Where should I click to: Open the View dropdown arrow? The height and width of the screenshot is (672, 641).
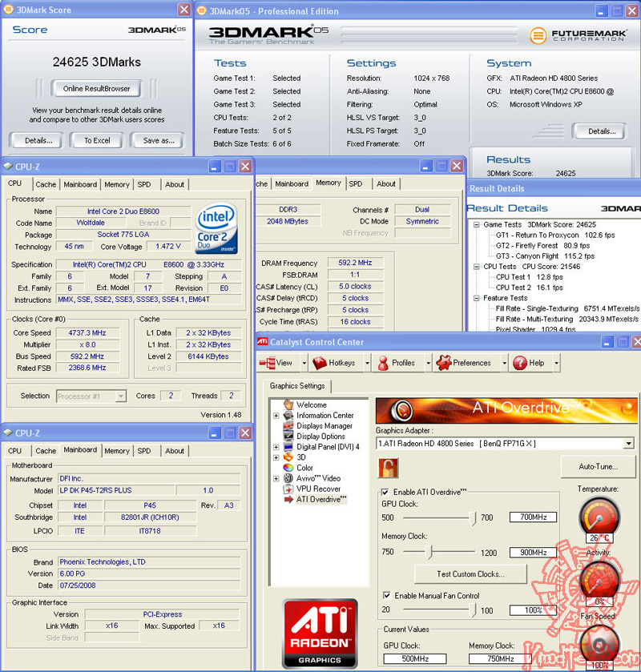tap(304, 363)
